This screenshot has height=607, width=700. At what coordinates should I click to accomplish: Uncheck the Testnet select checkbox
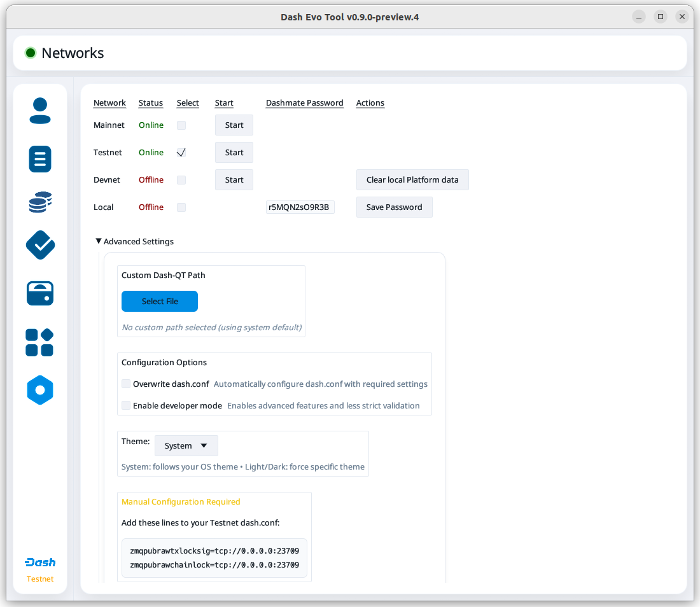point(181,153)
